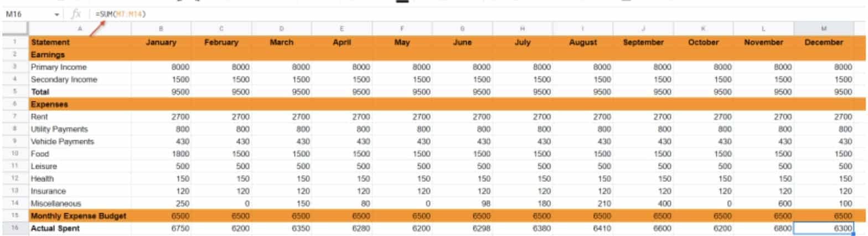Click the fx function icon
The image size is (868, 236).
pyautogui.click(x=76, y=13)
